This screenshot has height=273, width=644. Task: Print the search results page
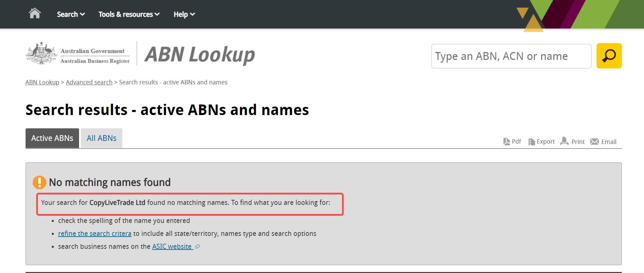pos(572,142)
